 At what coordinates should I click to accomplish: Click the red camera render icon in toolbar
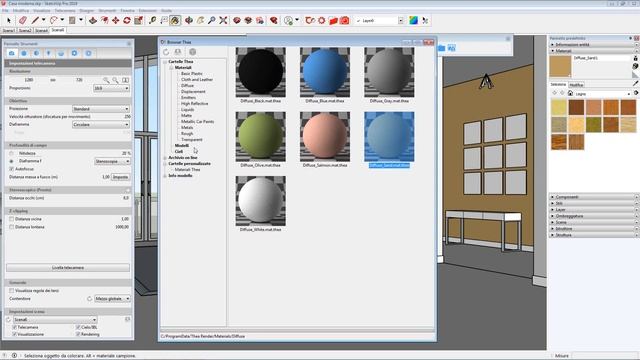(345, 20)
